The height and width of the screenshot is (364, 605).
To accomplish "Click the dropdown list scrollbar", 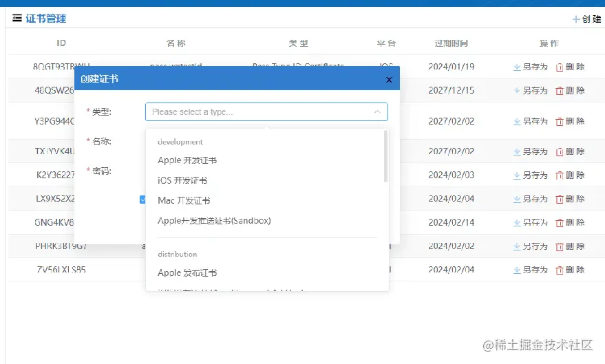I will pyautogui.click(x=385, y=156).
